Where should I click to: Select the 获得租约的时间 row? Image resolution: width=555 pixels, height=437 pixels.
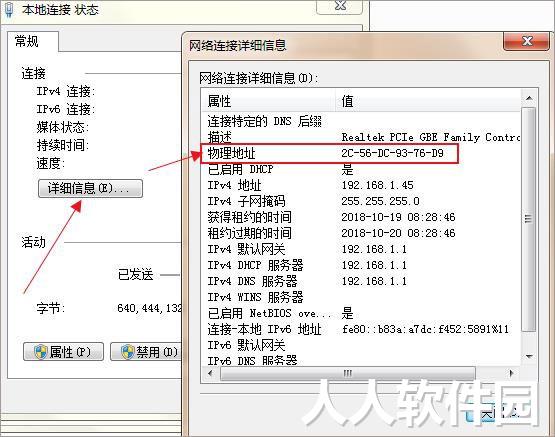pos(361,217)
